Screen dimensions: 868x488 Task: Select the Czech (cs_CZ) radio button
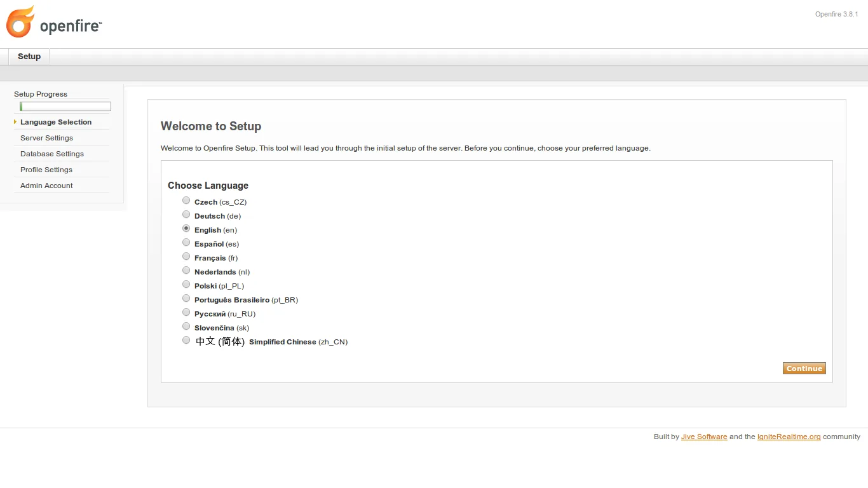pyautogui.click(x=186, y=201)
